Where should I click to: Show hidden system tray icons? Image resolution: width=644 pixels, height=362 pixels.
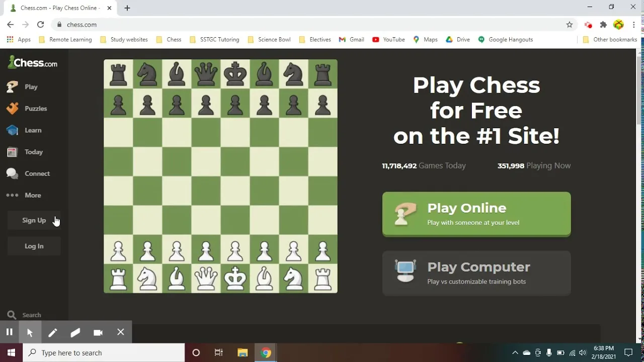(x=515, y=352)
